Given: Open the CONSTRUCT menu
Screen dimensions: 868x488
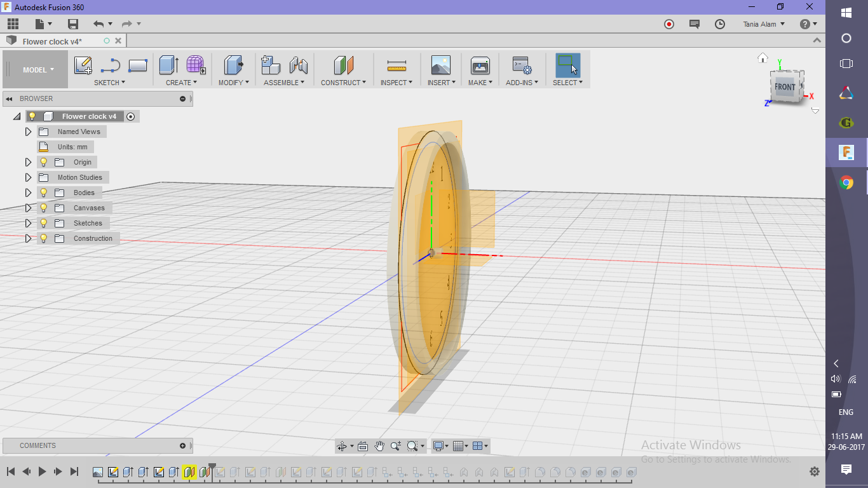Looking at the screenshot, I should click(x=343, y=83).
